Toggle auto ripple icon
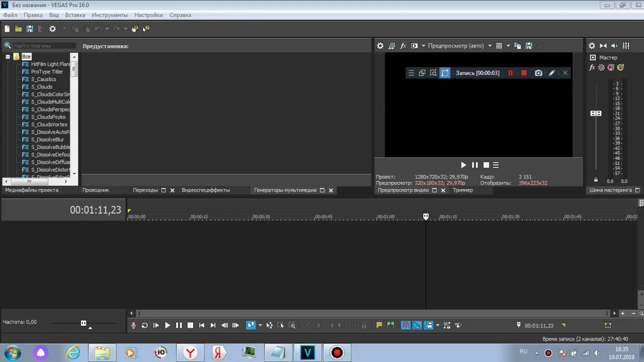This screenshot has height=362, width=644. [429, 325]
